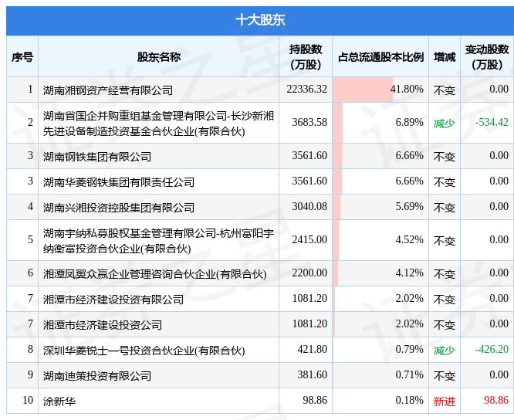The height and width of the screenshot is (420, 514).
Task: Click percentage 4.52%
Action: pos(410,239)
